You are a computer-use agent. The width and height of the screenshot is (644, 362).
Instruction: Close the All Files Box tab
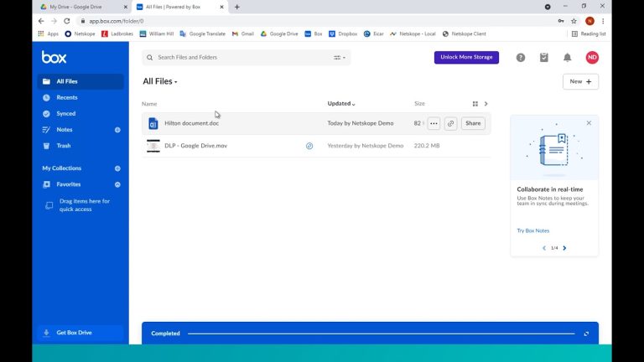click(x=221, y=7)
